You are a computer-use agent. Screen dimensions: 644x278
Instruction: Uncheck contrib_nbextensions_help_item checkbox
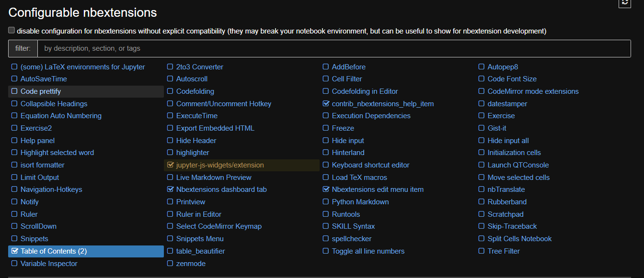[x=326, y=104]
